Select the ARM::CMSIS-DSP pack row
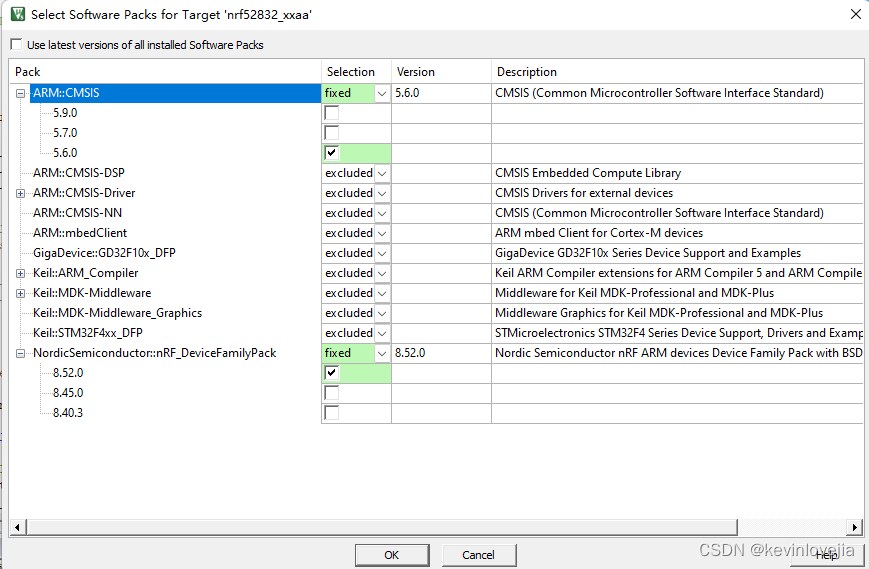869x569 pixels. [x=79, y=173]
